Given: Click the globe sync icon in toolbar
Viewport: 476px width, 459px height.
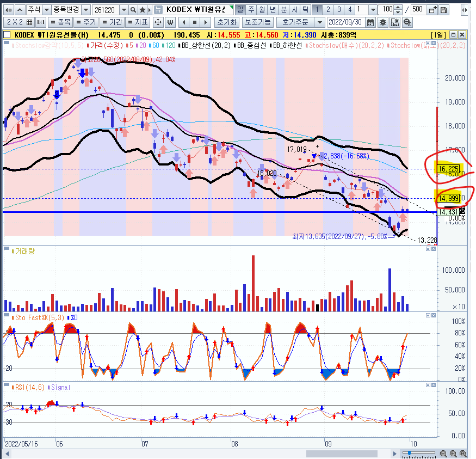Looking at the screenshot, I should coord(407,22).
